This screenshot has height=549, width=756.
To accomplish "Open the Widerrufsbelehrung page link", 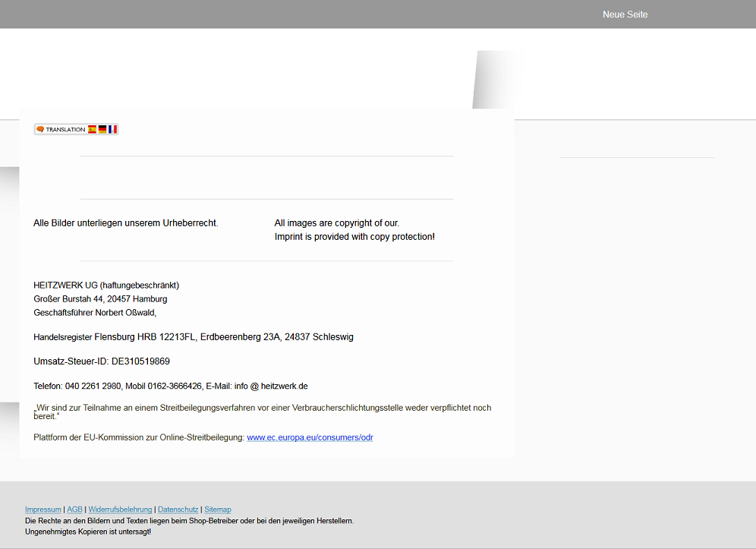I will 120,510.
